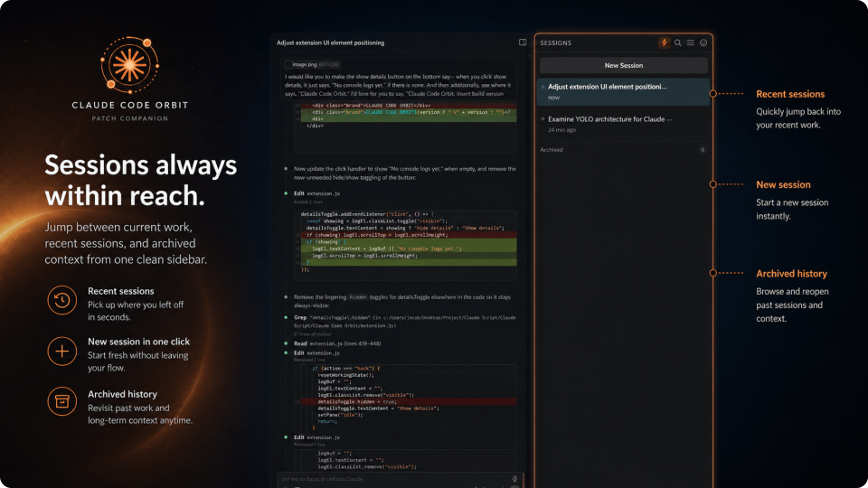Viewport: 868px width, 488px height.
Task: Click the Archived count badge '6'
Action: (703, 150)
